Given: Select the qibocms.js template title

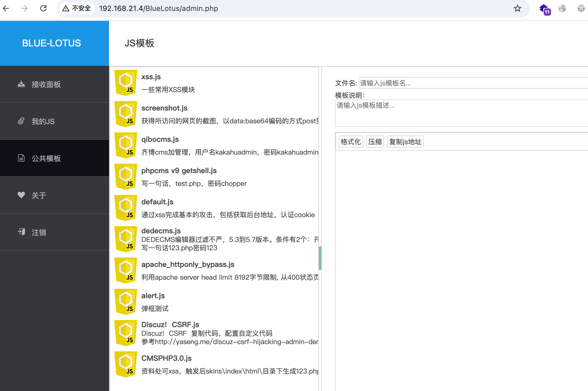Looking at the screenshot, I should pyautogui.click(x=160, y=139).
